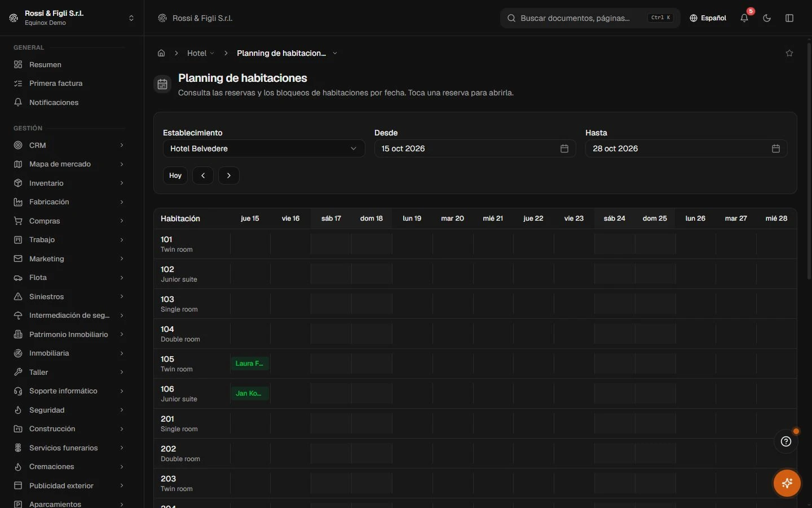
Task: Click the Marketing envelope icon
Action: click(18, 259)
